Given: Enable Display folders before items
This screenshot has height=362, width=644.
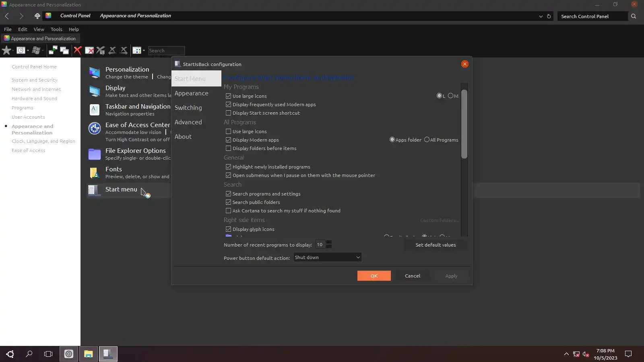Looking at the screenshot, I should click(228, 148).
